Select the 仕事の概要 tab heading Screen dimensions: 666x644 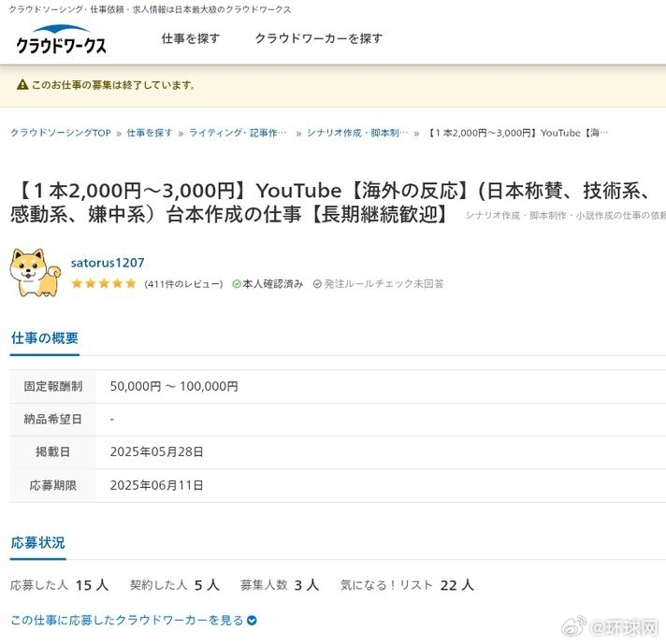(45, 338)
